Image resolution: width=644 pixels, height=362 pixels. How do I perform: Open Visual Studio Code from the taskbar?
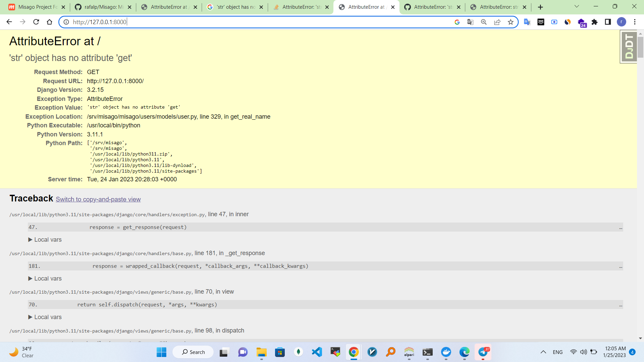317,352
